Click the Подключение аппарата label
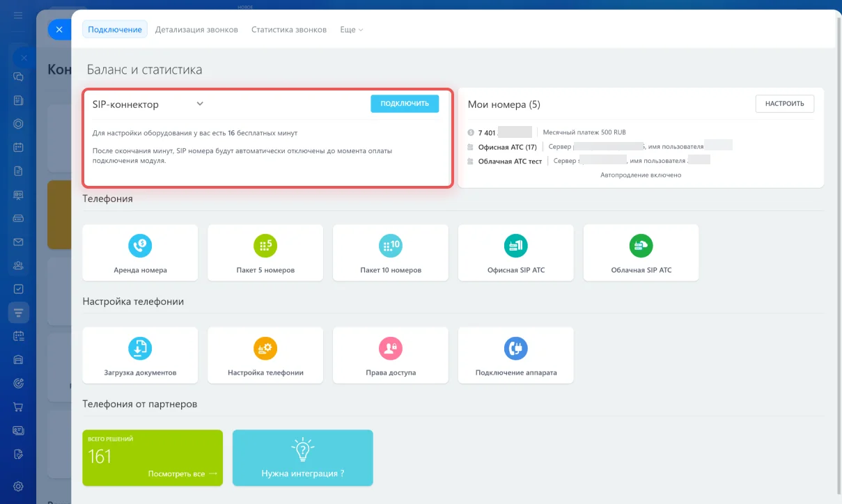 516,372
